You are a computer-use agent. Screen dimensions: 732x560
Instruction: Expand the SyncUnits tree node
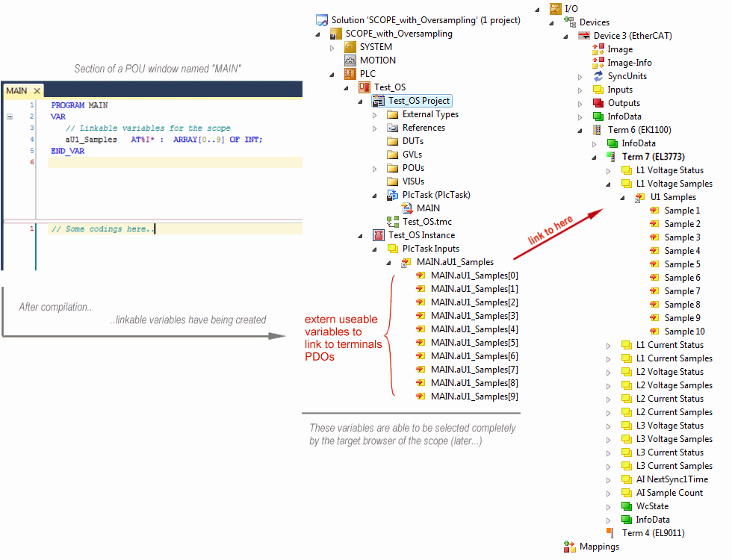click(580, 76)
